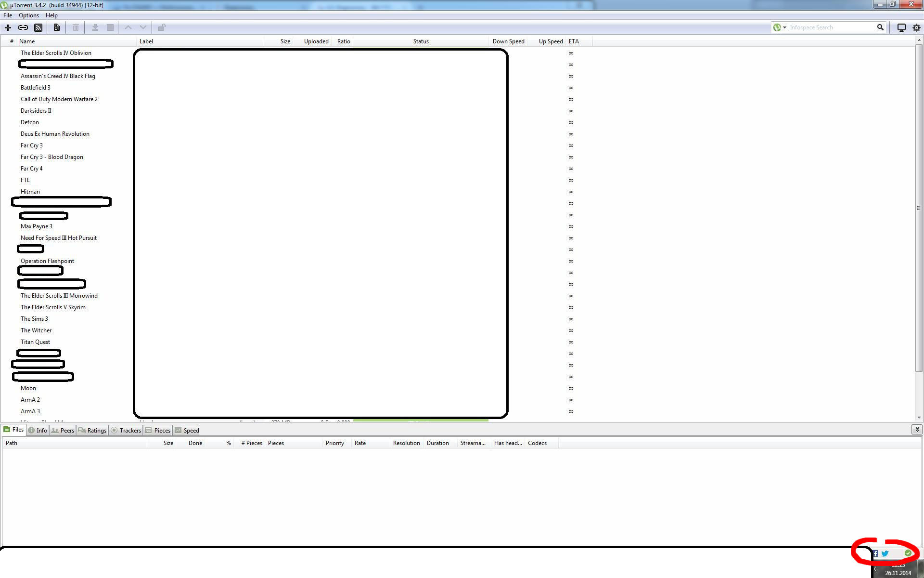Screen dimensions: 924x578
Task: Select Deus Ex Human Revolution torrent
Action: click(55, 134)
